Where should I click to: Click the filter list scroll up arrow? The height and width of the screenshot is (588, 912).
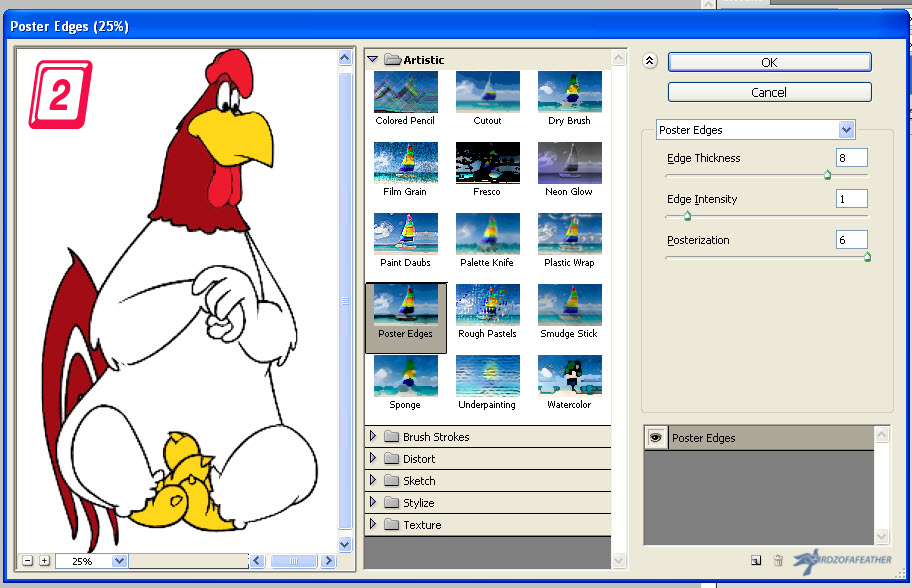point(619,58)
